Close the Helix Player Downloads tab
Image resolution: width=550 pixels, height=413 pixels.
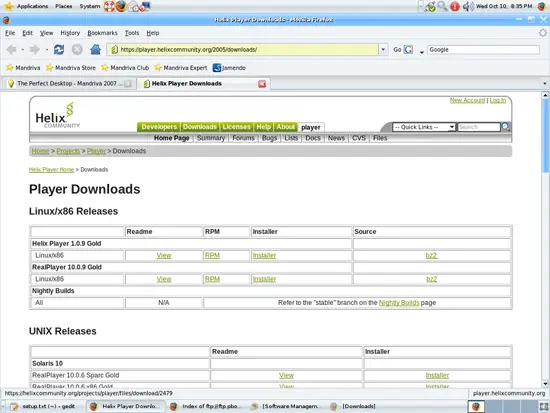pyautogui.click(x=262, y=84)
